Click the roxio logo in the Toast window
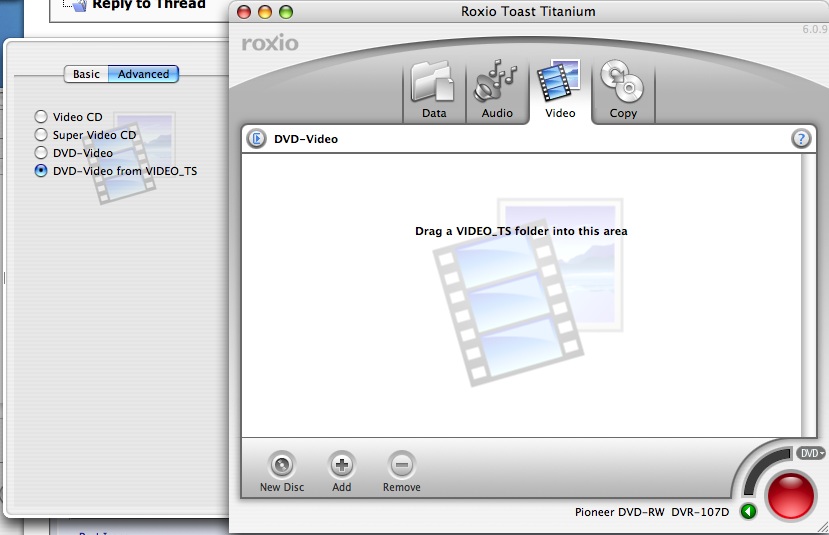 click(270, 43)
